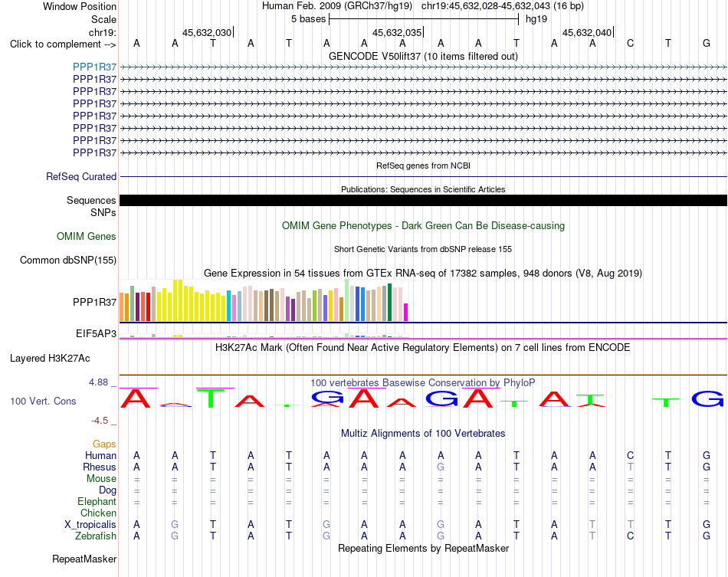Click the GENCODE V50lift37 track title
Viewport: 728px width, 577px height.
(423, 56)
